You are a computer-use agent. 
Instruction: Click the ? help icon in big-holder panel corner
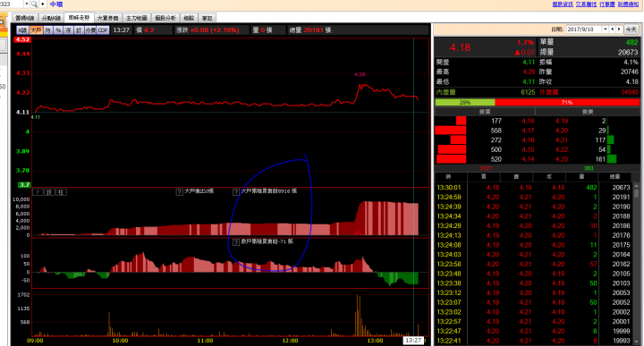[38, 192]
